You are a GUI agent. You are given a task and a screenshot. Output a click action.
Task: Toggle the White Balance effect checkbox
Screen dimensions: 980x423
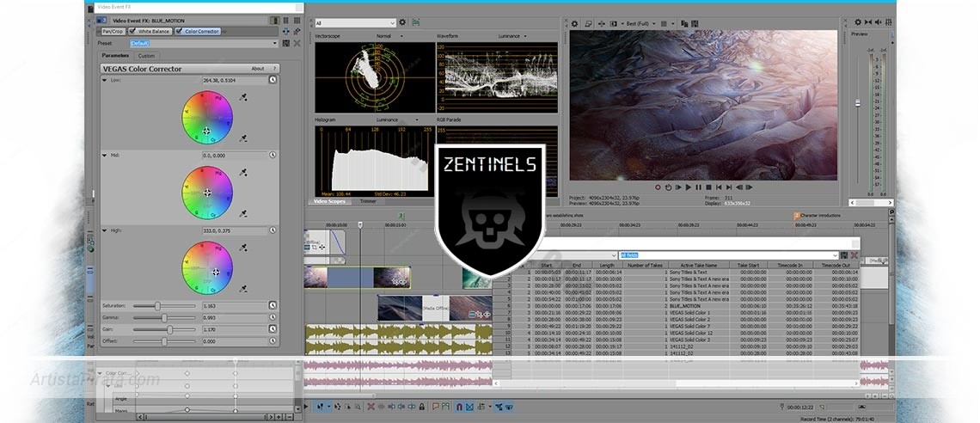click(133, 31)
